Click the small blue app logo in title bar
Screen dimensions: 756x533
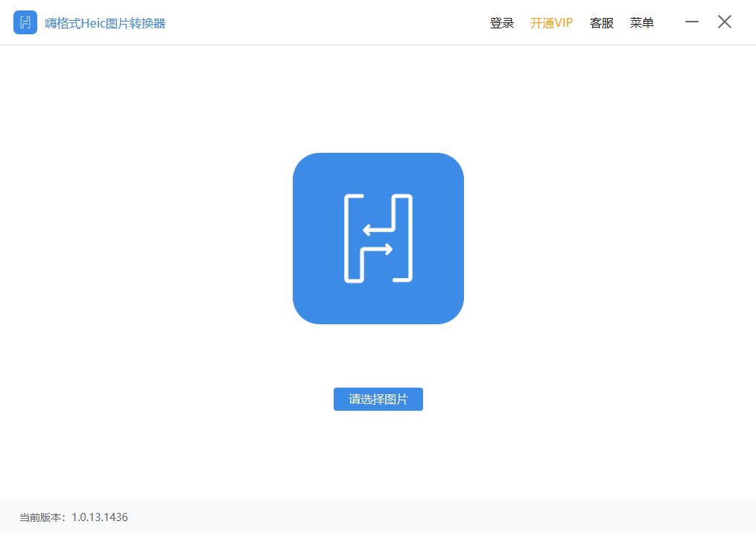tap(25, 22)
